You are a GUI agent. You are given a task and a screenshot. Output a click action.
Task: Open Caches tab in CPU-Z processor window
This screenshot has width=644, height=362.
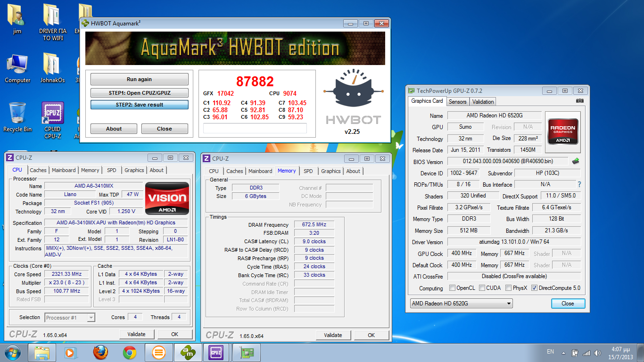pos(38,170)
